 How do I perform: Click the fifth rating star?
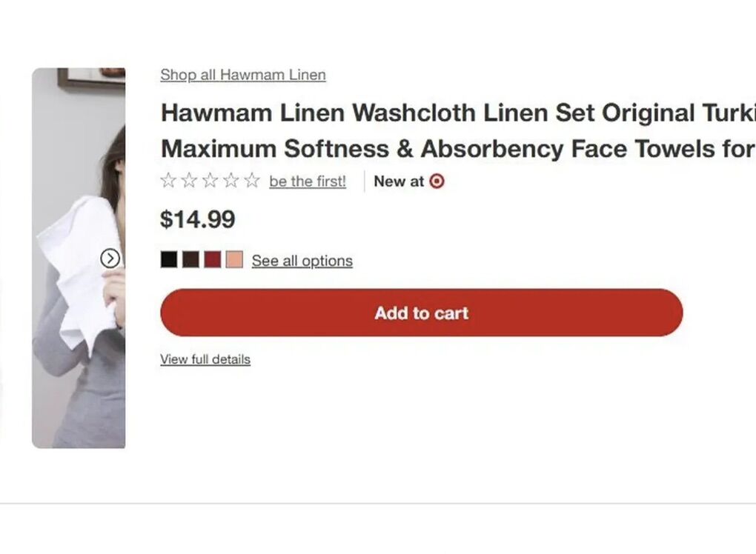pyautogui.click(x=252, y=181)
